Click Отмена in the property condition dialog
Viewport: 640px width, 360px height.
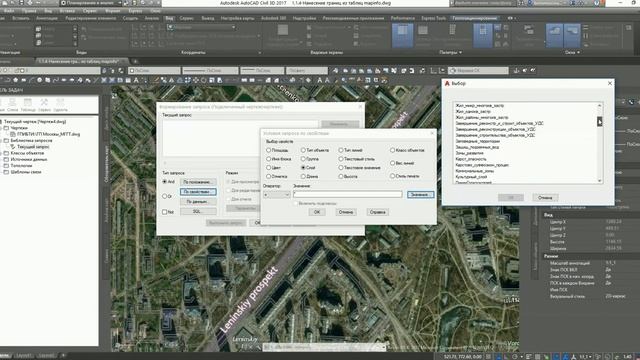click(346, 212)
